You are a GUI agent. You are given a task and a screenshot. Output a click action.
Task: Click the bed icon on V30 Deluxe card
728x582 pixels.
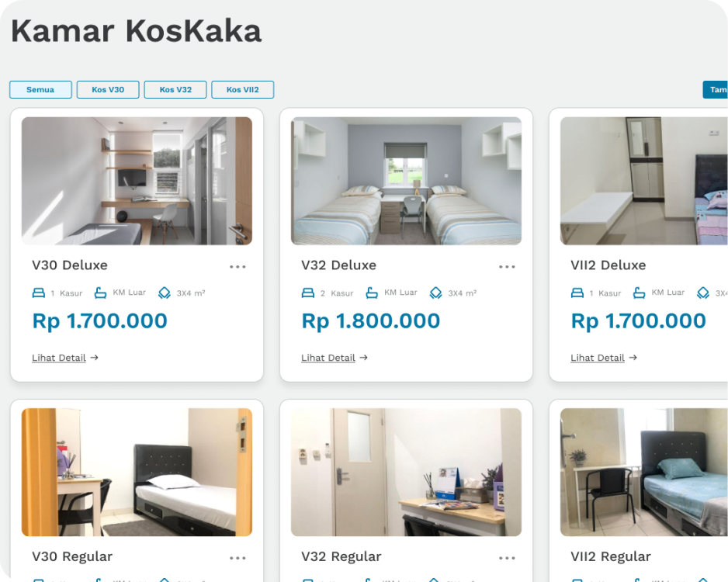point(39,293)
